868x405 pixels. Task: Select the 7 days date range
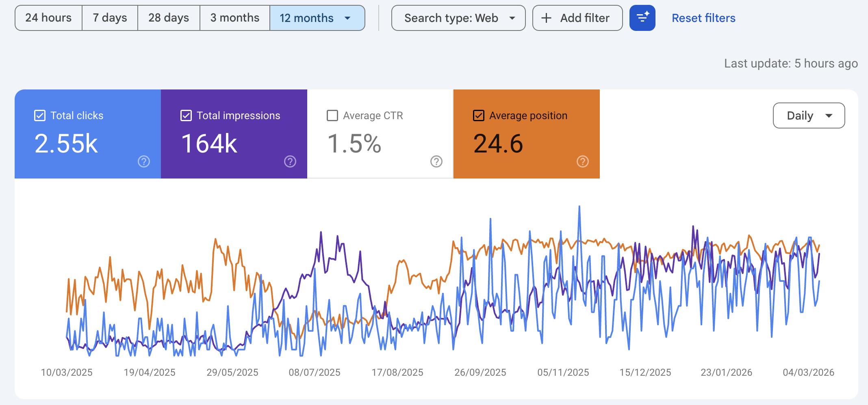110,18
